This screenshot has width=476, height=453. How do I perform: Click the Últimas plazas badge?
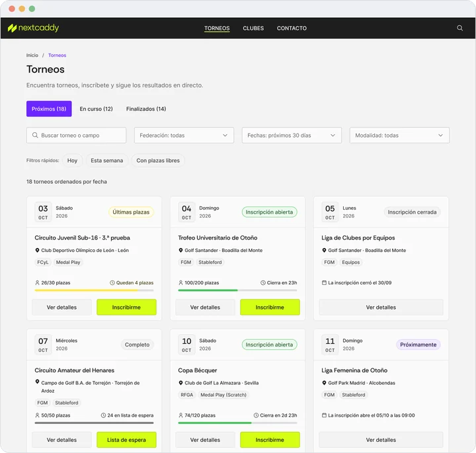pyautogui.click(x=131, y=212)
